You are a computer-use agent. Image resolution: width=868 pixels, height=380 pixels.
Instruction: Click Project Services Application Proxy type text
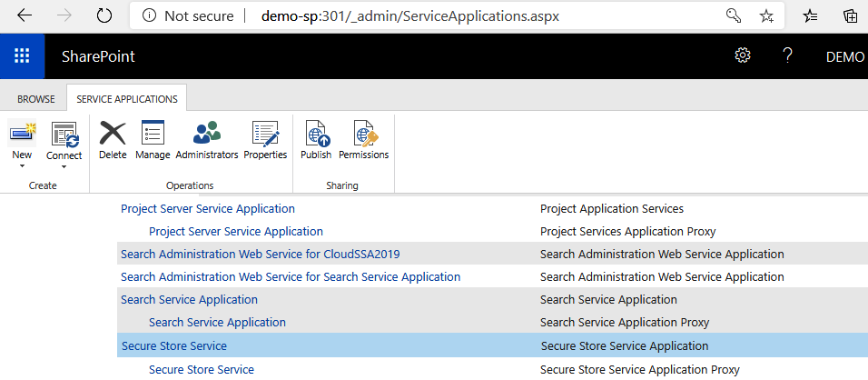click(627, 231)
